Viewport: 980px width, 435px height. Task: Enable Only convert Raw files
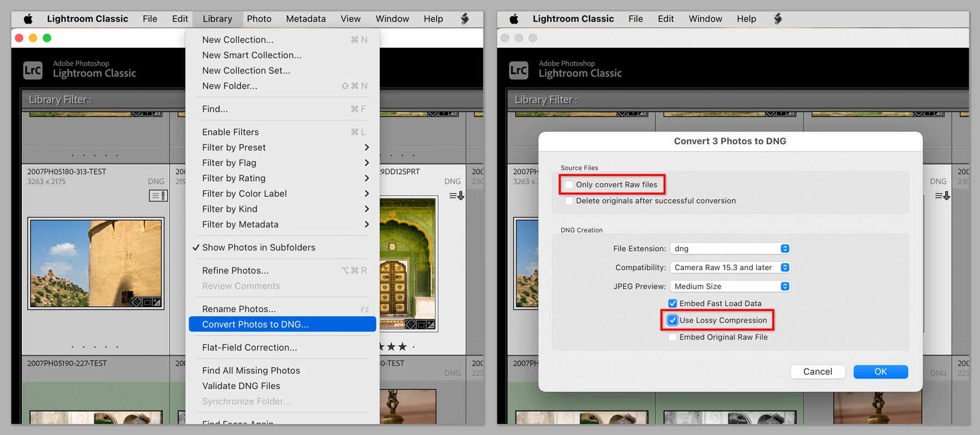click(569, 185)
